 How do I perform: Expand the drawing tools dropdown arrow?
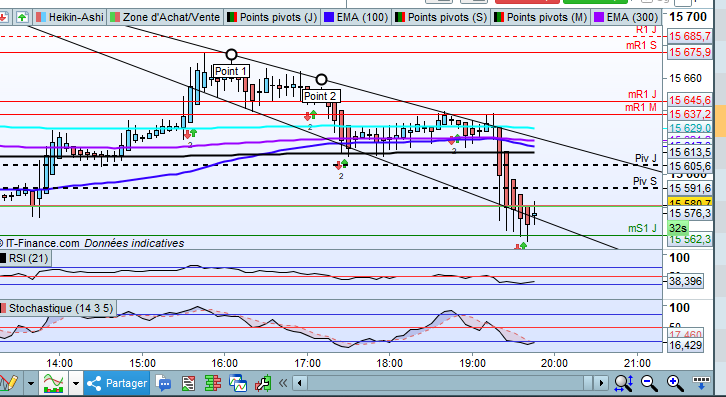(31, 384)
